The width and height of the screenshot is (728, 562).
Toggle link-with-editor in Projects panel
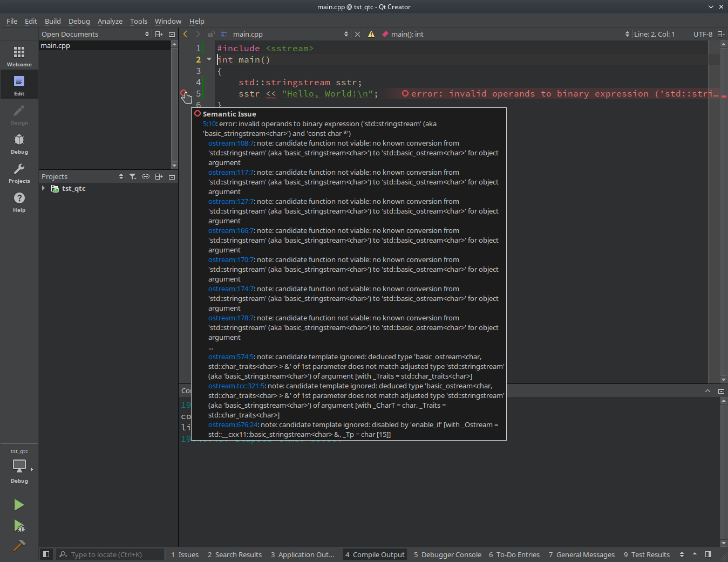[146, 176]
